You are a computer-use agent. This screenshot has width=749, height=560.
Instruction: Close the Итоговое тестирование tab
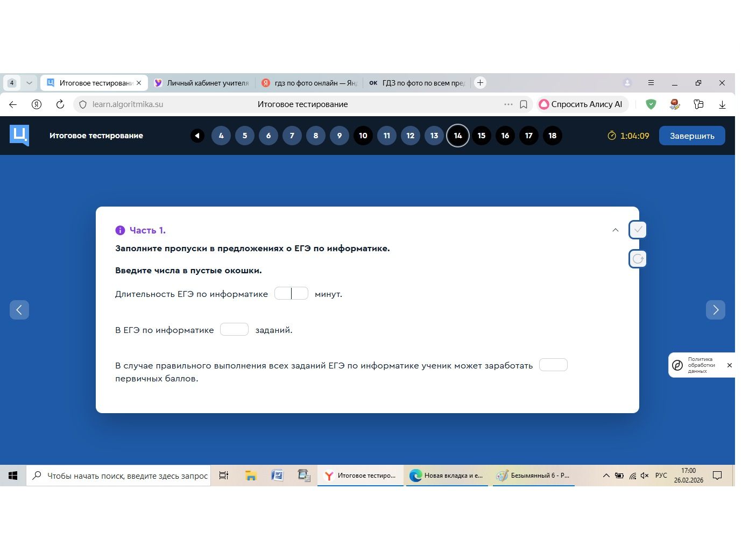pos(139,83)
